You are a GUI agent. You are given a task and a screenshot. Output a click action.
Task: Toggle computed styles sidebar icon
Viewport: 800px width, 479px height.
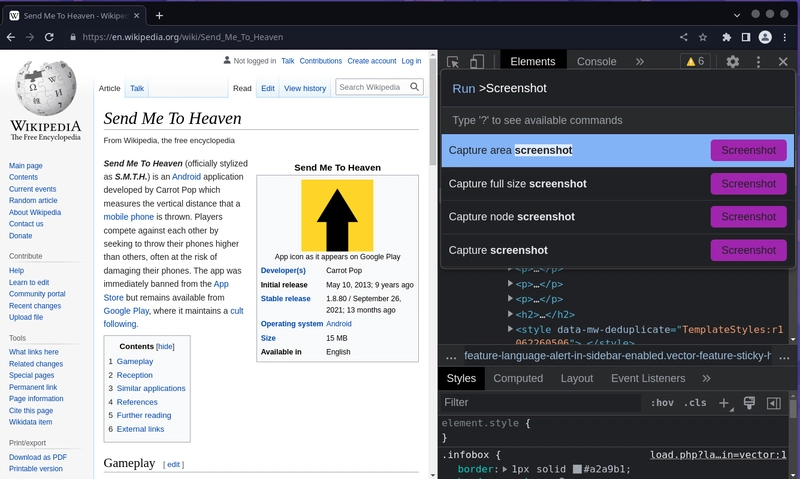tap(773, 403)
